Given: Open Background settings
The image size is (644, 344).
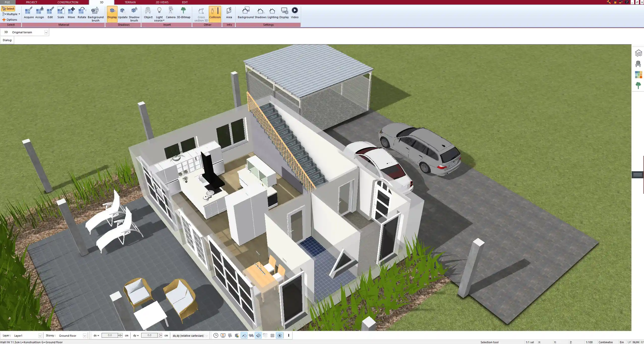Looking at the screenshot, I should [x=246, y=13].
